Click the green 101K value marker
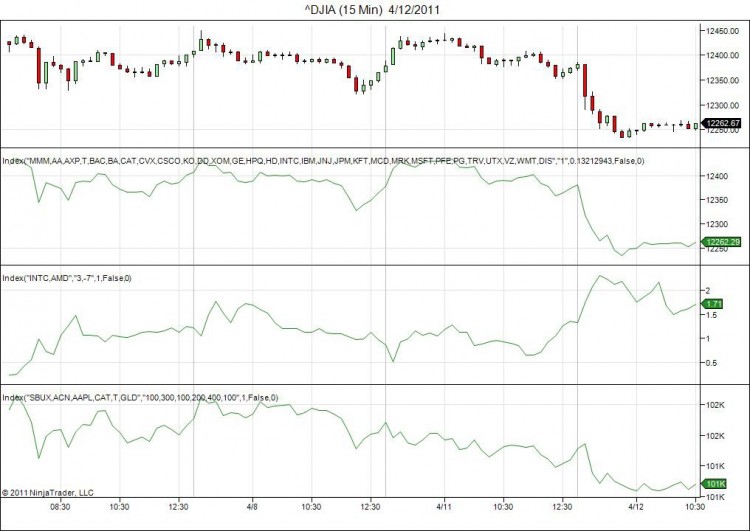This screenshot has width=750, height=531. pos(715,484)
